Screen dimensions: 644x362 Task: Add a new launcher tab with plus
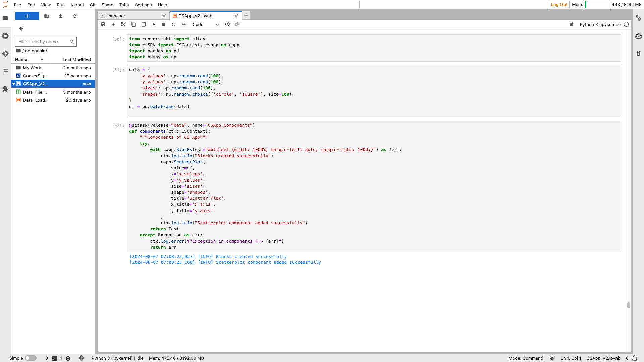coord(246,15)
